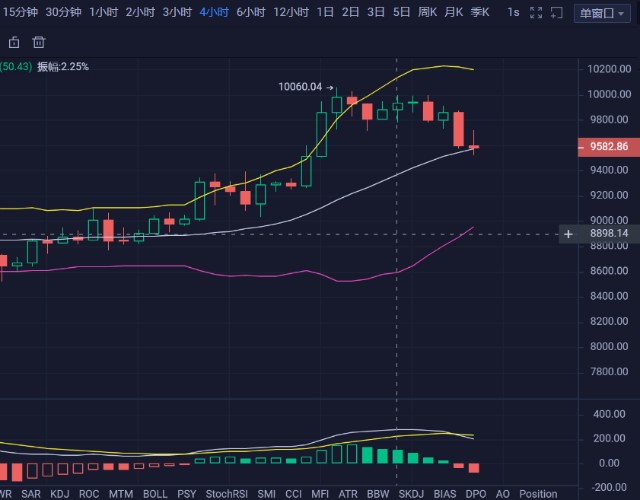The width and height of the screenshot is (640, 500).
Task: Select the 1s timeframe
Action: click(x=513, y=12)
